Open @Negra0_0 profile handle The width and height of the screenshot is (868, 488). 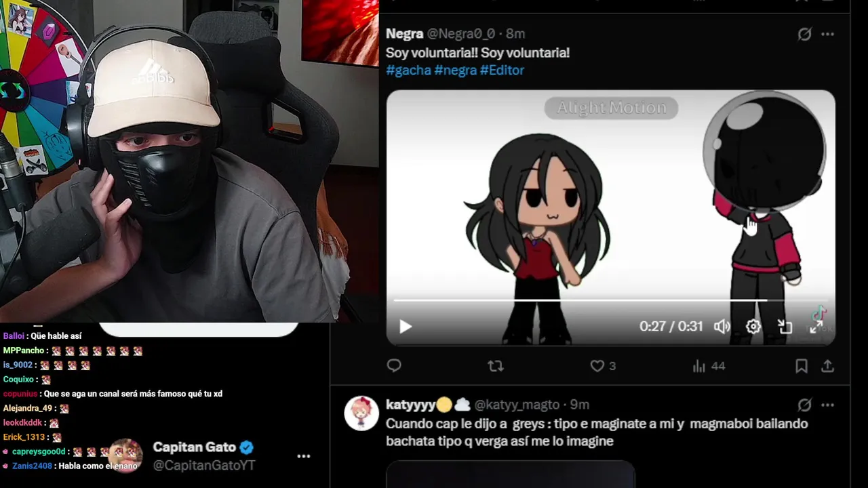pyautogui.click(x=461, y=34)
